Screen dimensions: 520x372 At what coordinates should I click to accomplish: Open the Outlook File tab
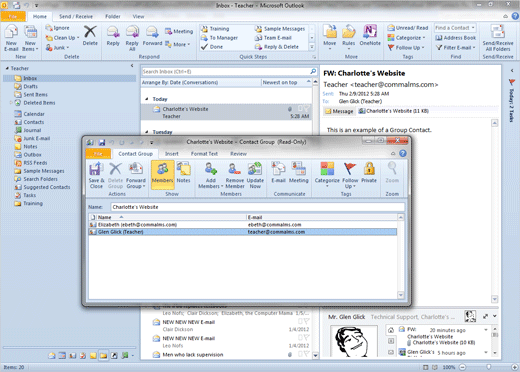pyautogui.click(x=13, y=16)
